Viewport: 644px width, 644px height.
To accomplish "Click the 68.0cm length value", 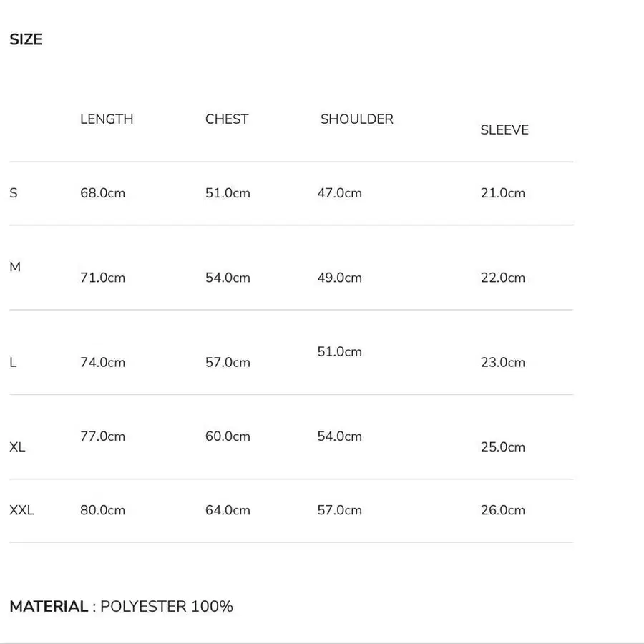I will click(102, 193).
